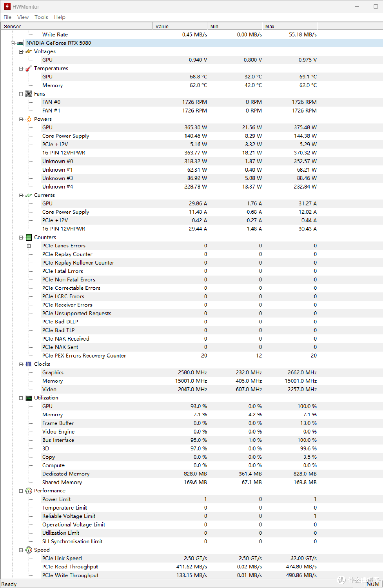
Task: Click the Temperatures thermometer icon
Action: (29, 69)
